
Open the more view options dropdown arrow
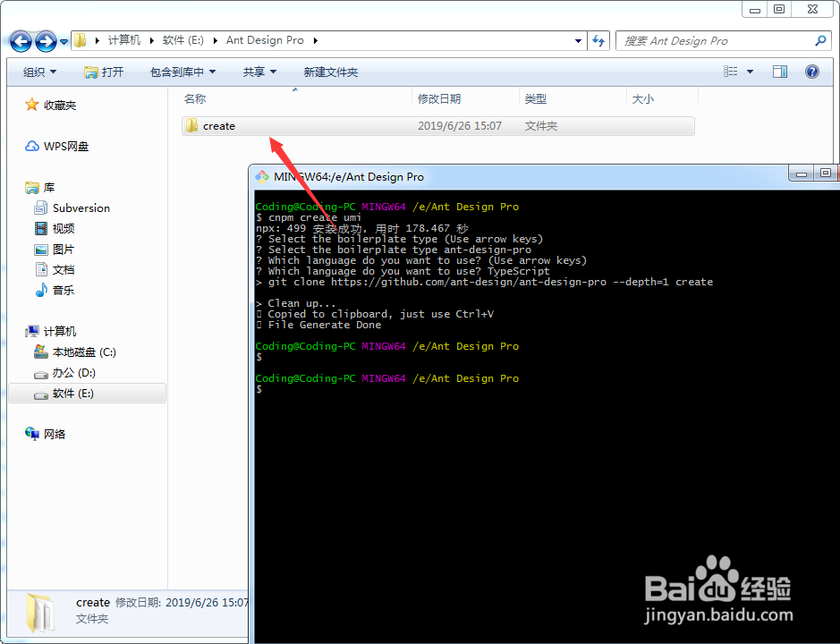pyautogui.click(x=750, y=72)
